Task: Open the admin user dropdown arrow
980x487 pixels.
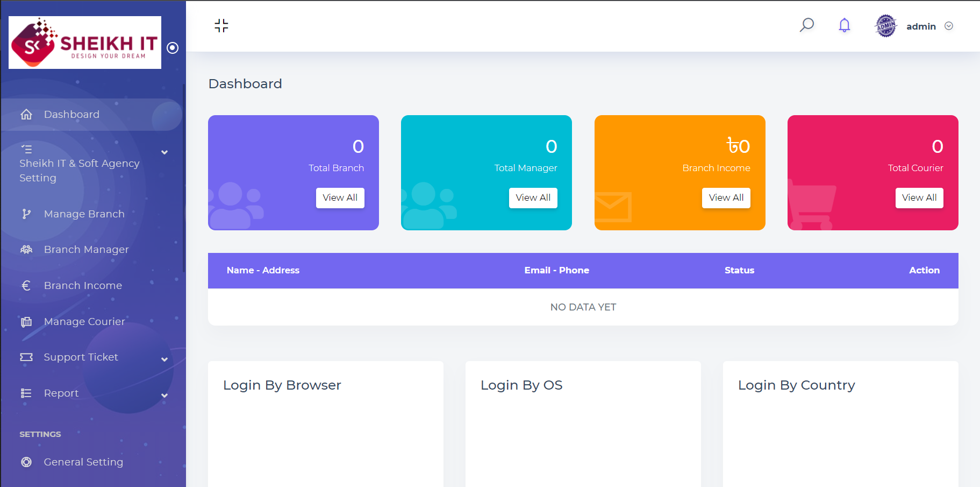Action: [x=949, y=26]
